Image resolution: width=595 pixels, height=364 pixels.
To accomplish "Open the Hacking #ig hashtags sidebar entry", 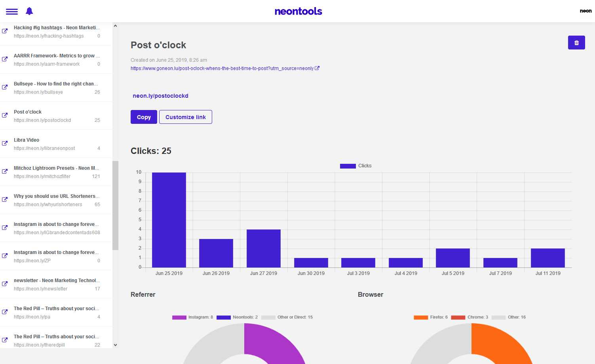I will click(x=55, y=32).
